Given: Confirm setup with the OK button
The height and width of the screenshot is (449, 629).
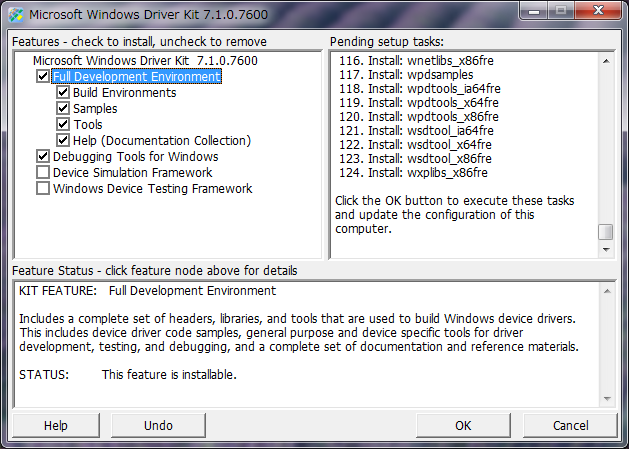Looking at the screenshot, I should pyautogui.click(x=463, y=425).
